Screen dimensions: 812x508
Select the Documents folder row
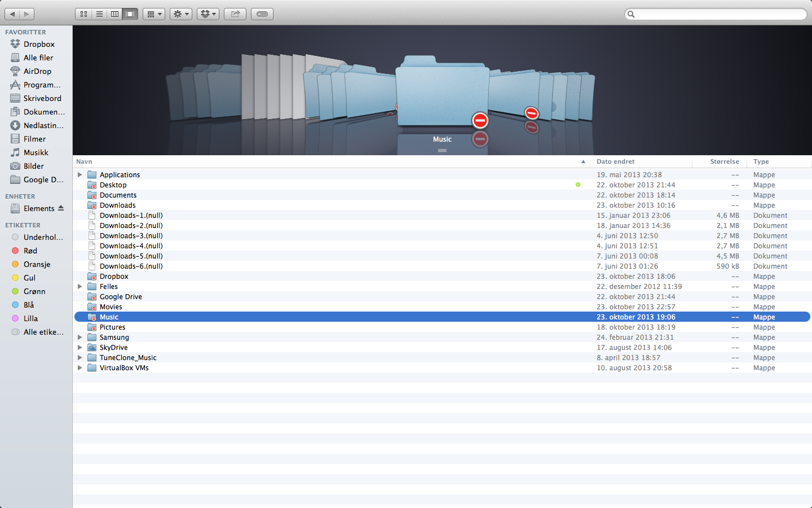(442, 195)
